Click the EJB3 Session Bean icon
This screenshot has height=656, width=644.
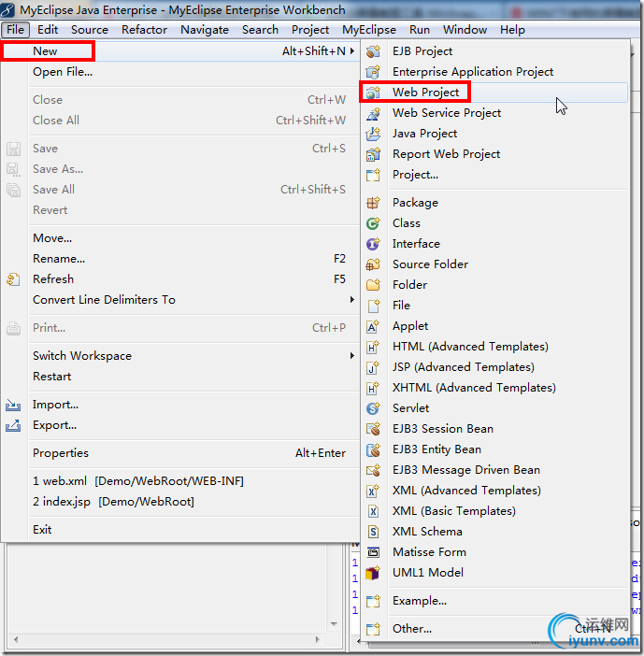(x=373, y=428)
